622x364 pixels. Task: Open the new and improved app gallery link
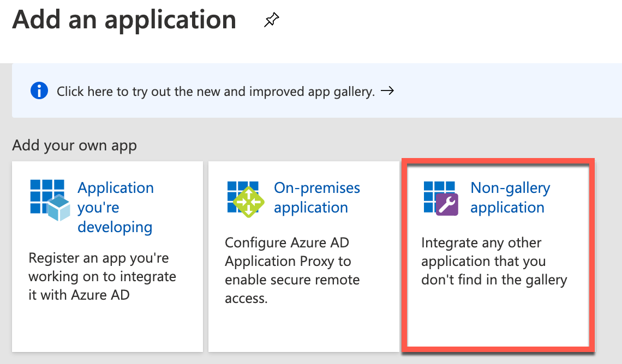click(216, 92)
